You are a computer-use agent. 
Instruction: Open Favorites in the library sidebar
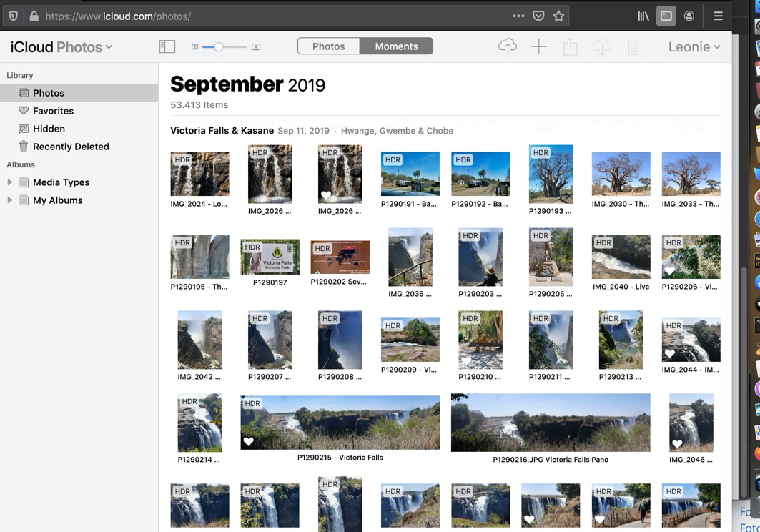click(x=53, y=111)
